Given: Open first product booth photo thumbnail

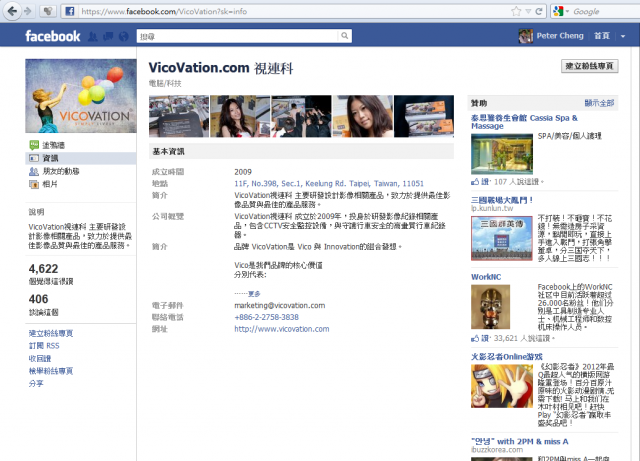Looking at the screenshot, I should coord(179,116).
